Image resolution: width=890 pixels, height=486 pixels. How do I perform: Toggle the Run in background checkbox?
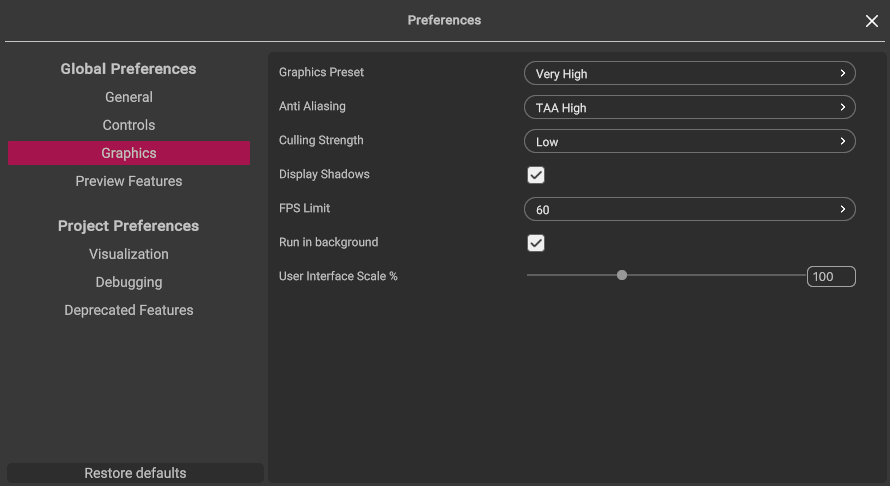(x=536, y=243)
